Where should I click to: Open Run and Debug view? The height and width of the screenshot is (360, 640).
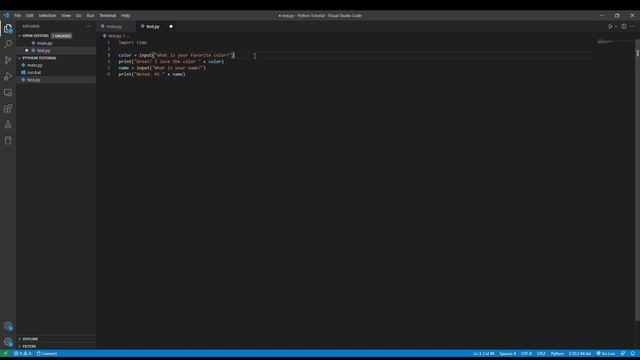(8, 76)
